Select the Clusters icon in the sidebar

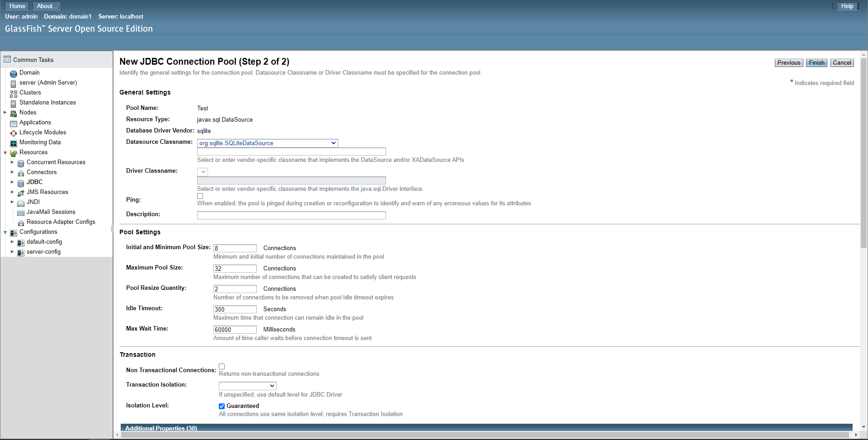click(14, 93)
